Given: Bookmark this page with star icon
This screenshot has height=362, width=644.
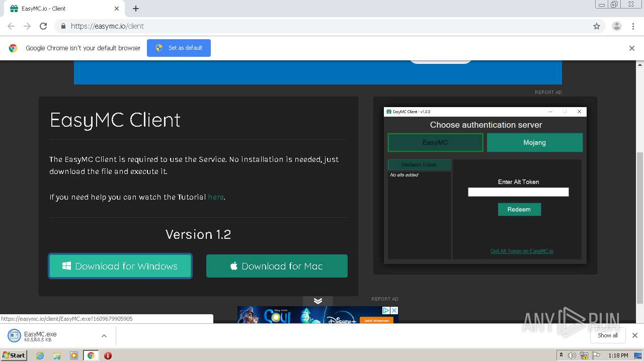Looking at the screenshot, I should pyautogui.click(x=597, y=26).
